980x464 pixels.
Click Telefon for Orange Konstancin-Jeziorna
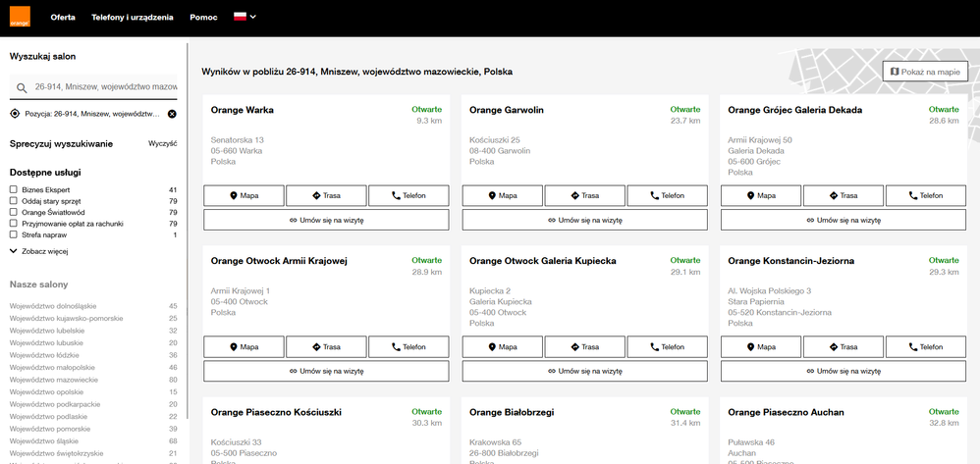click(x=926, y=346)
